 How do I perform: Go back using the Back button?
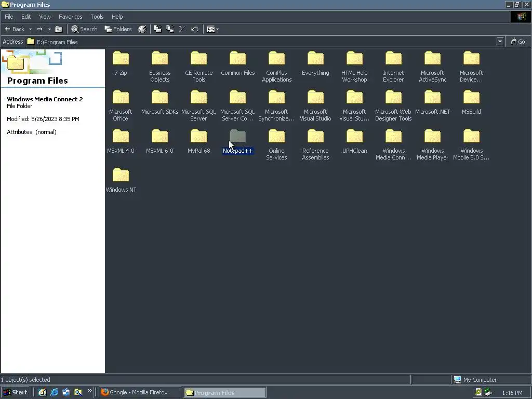point(15,29)
